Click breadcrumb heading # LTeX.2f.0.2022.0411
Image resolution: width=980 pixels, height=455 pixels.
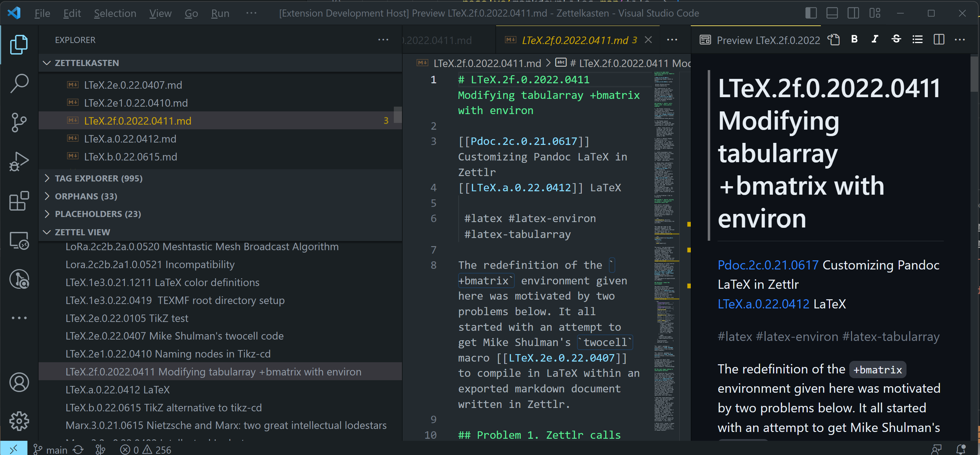tap(623, 63)
